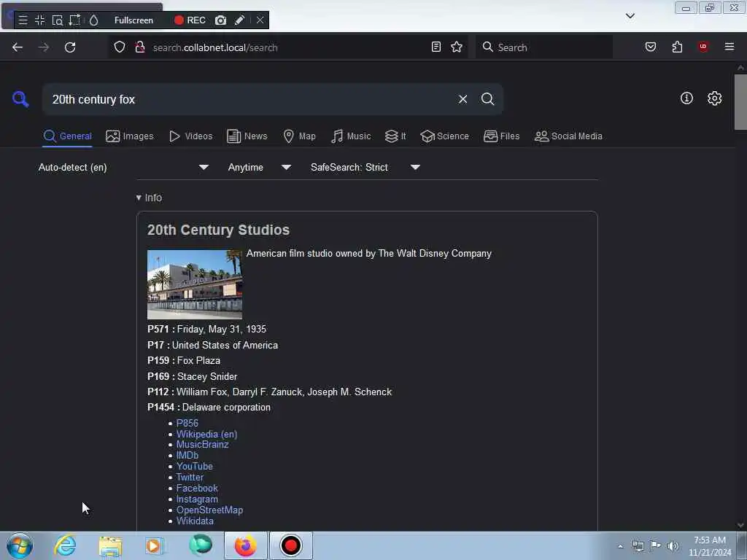Click the page vertical scrollbar thumb

740,102
